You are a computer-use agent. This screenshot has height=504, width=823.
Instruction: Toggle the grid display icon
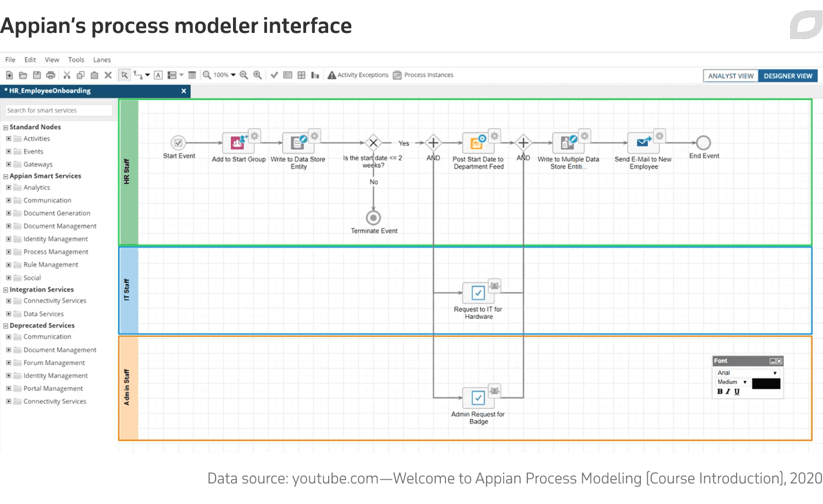tap(288, 75)
